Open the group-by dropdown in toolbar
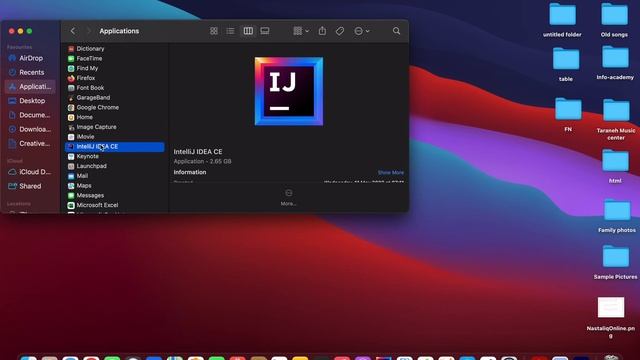The image size is (640, 360). point(301,31)
